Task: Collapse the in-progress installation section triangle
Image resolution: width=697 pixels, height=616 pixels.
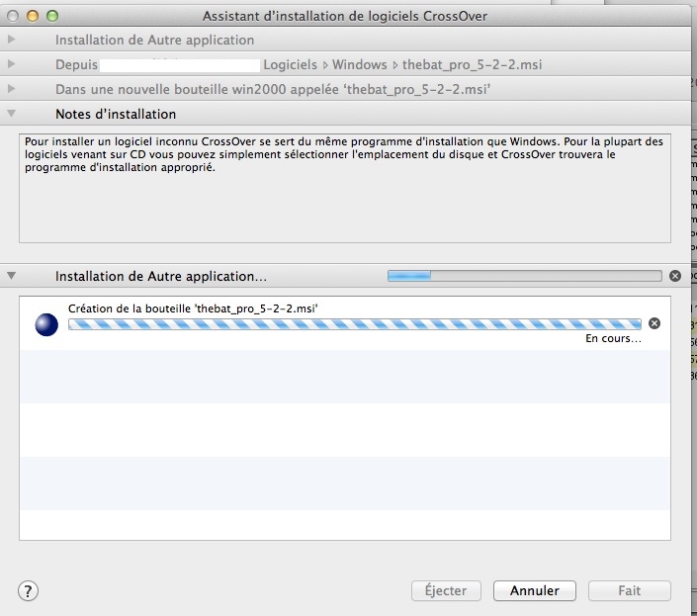Action: pos(12,276)
